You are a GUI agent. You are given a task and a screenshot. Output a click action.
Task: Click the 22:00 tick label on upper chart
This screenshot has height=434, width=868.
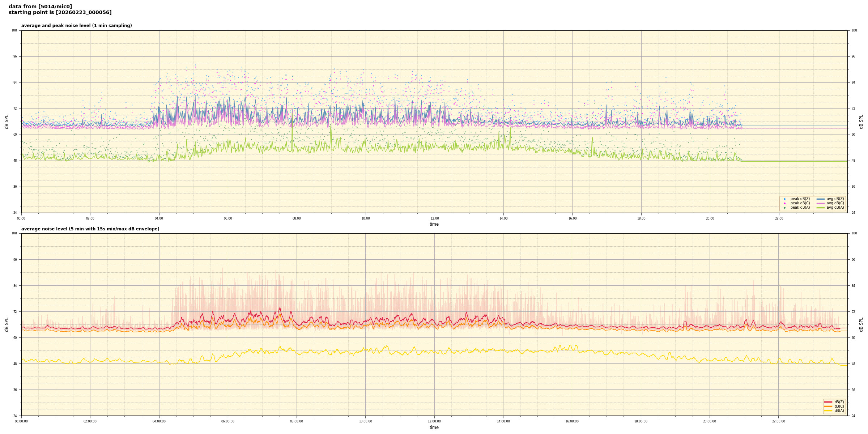pos(779,218)
